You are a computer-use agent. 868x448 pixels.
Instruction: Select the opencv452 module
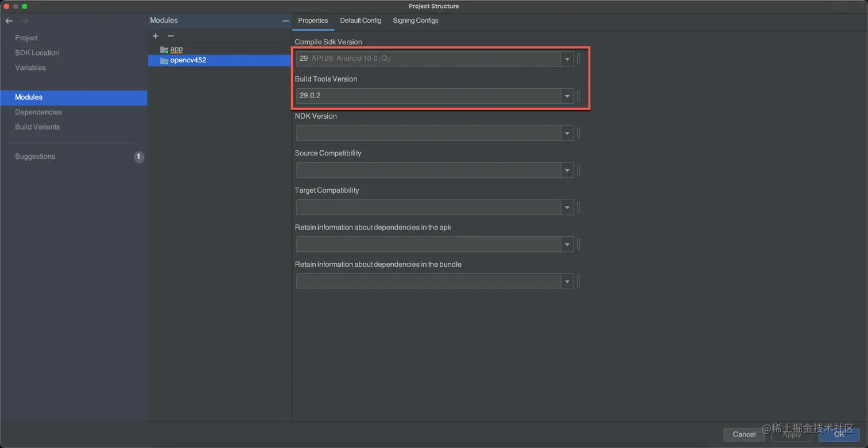point(220,60)
